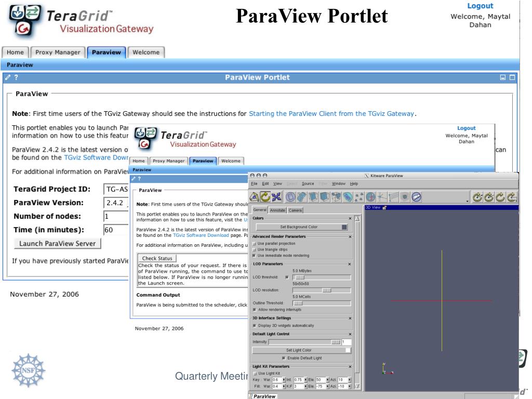Click the light Intensity slider
Image resolution: width=532 pixels, height=399 pixels.
[x=304, y=342]
